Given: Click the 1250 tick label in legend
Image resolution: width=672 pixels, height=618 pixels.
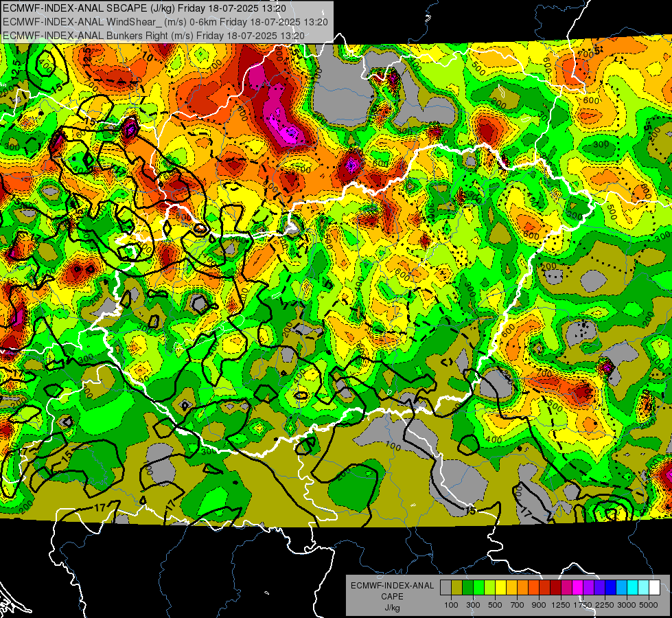Looking at the screenshot, I should coord(561,605).
